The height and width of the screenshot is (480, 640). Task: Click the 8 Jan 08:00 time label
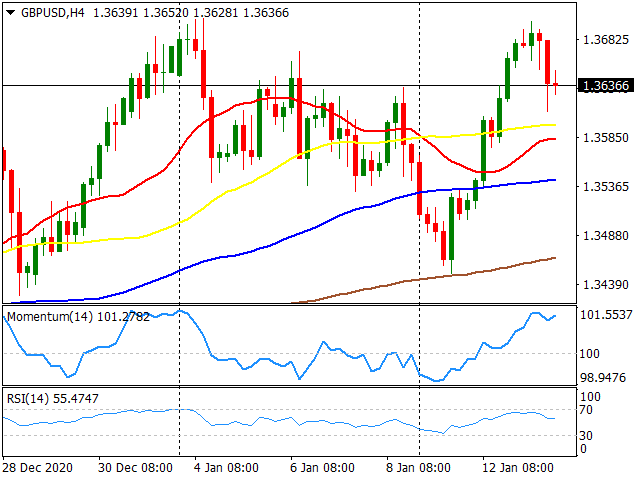tap(418, 467)
